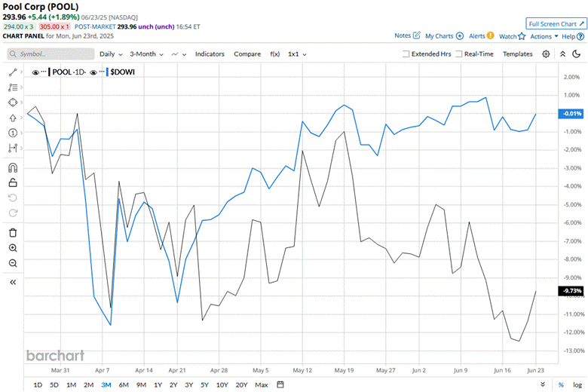Open the calendar date range picker
This screenshot has width=588, height=392.
click(x=280, y=384)
